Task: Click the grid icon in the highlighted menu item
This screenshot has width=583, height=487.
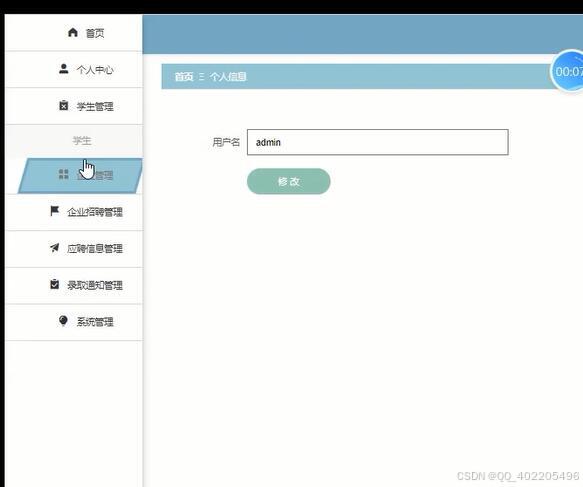Action: 64,174
